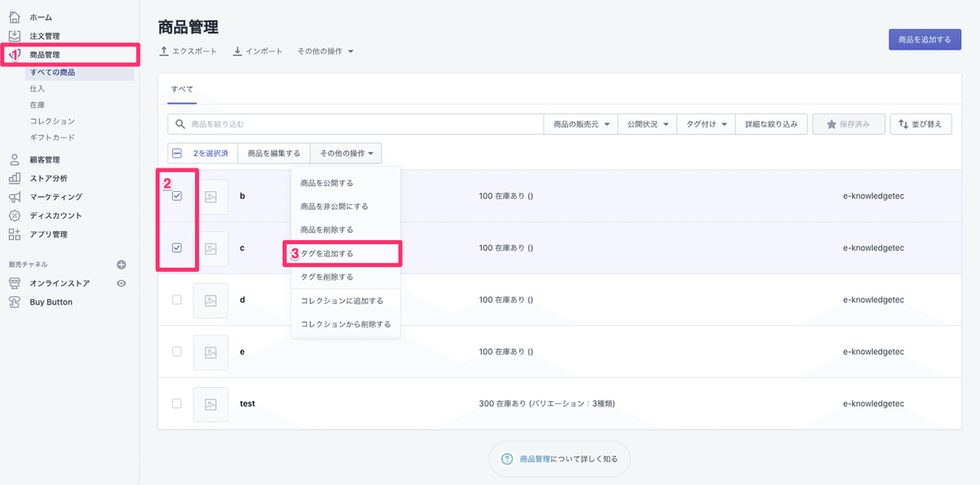Viewport: 980px width, 485px height.
Task: Go to 仕入 in sidebar
Action: (37, 88)
